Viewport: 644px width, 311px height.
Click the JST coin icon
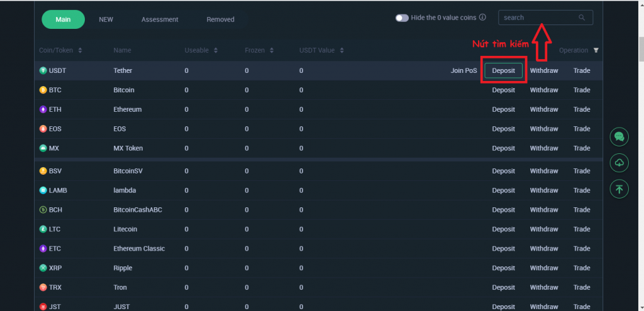43,307
